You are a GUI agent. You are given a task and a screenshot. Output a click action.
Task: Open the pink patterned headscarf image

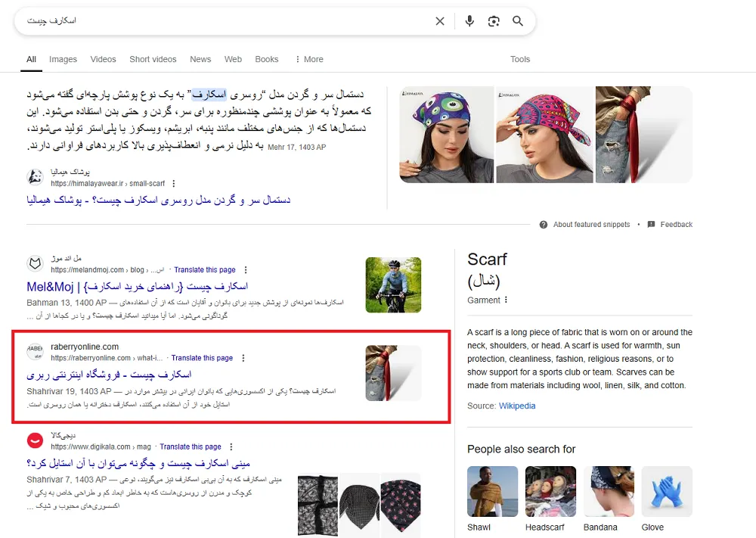[x=545, y=135]
